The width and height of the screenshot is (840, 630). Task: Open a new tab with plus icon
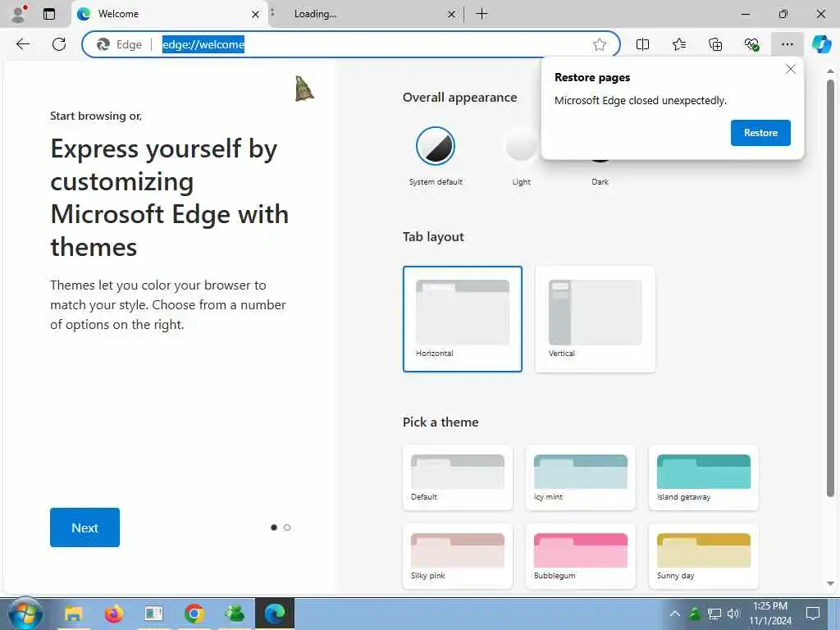tap(482, 14)
